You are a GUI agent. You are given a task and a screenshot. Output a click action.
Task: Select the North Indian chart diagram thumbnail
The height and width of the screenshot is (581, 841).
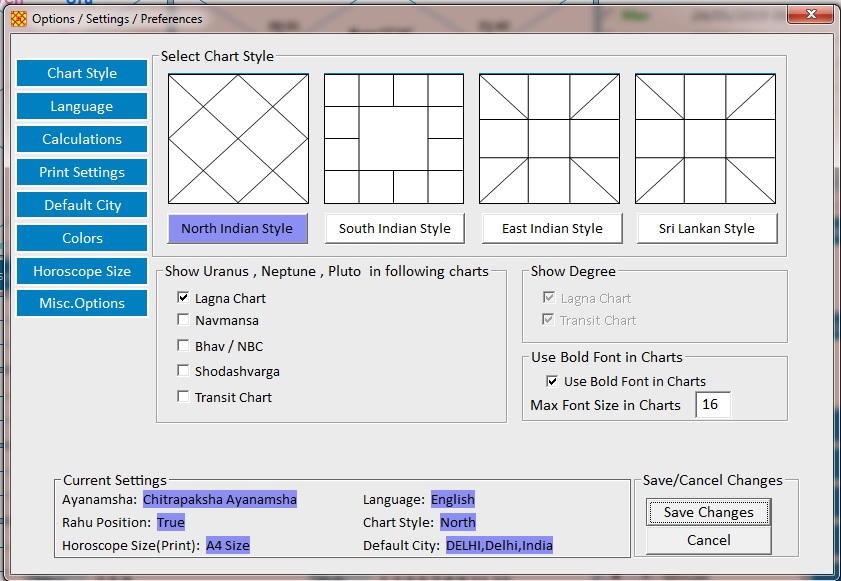[238, 139]
